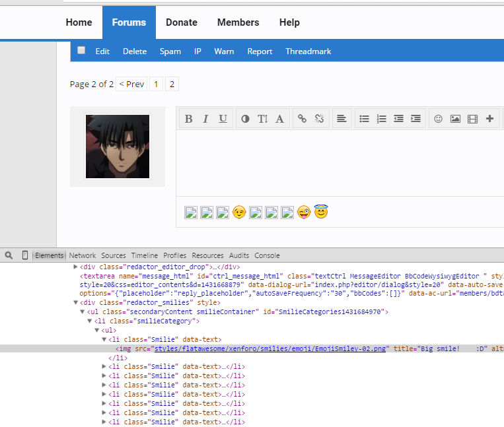Check the post selection checkbox
The width and height of the screenshot is (504, 427).
[x=81, y=51]
